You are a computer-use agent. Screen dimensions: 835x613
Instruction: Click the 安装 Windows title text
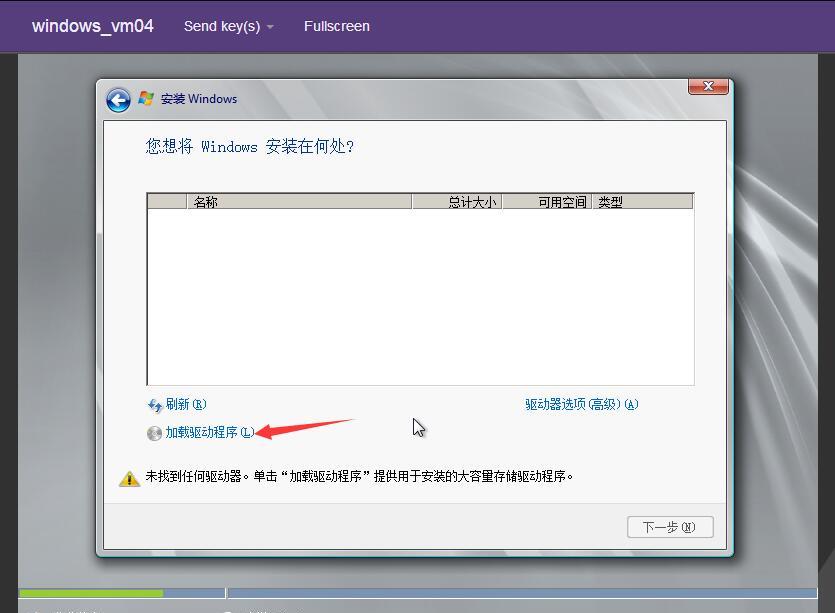coord(199,99)
